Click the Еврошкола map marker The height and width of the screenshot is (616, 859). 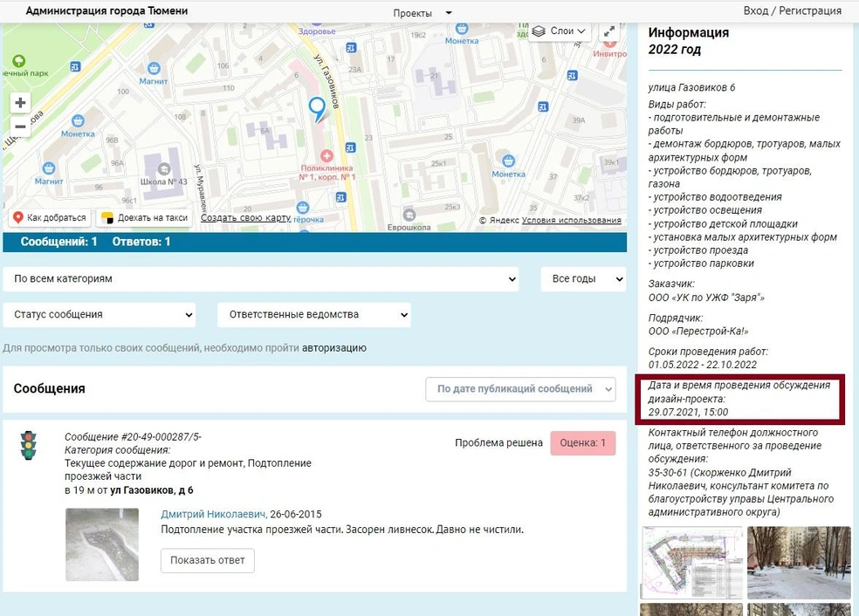tap(409, 215)
